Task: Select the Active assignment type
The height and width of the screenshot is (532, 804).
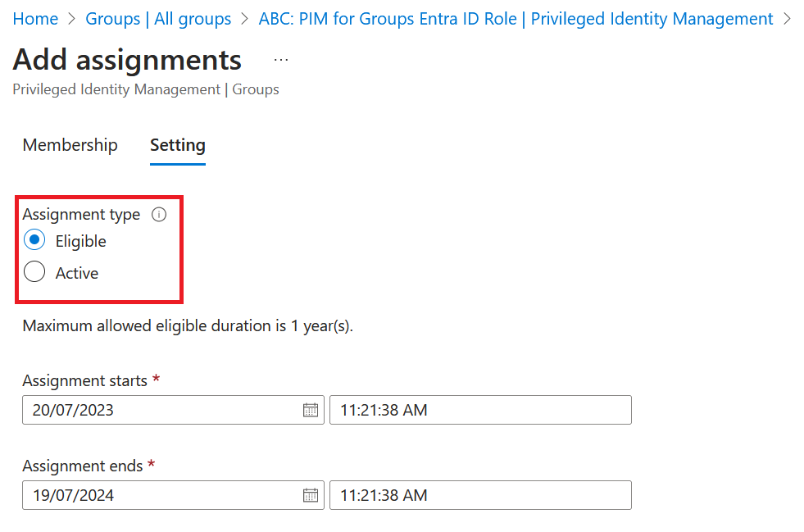Action: 34,273
